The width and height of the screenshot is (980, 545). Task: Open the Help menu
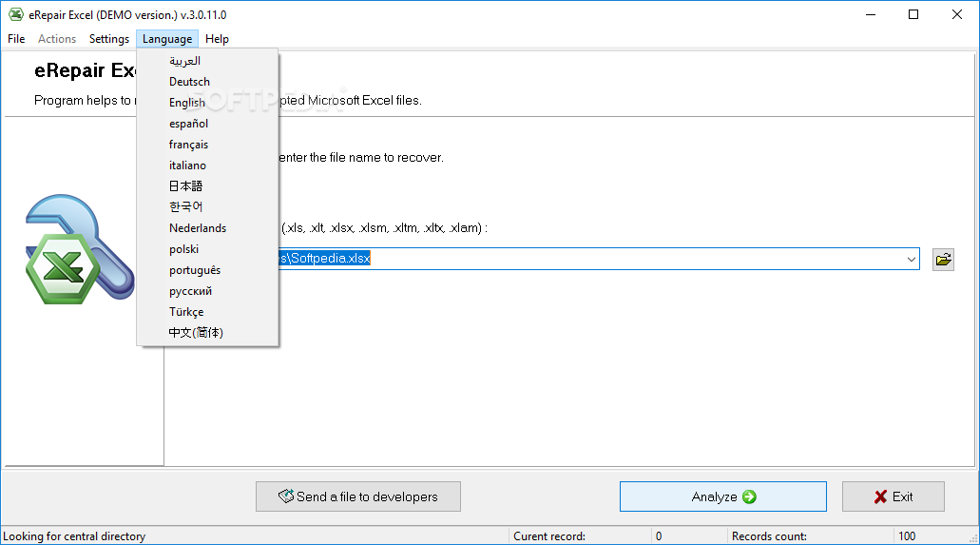[x=217, y=39]
